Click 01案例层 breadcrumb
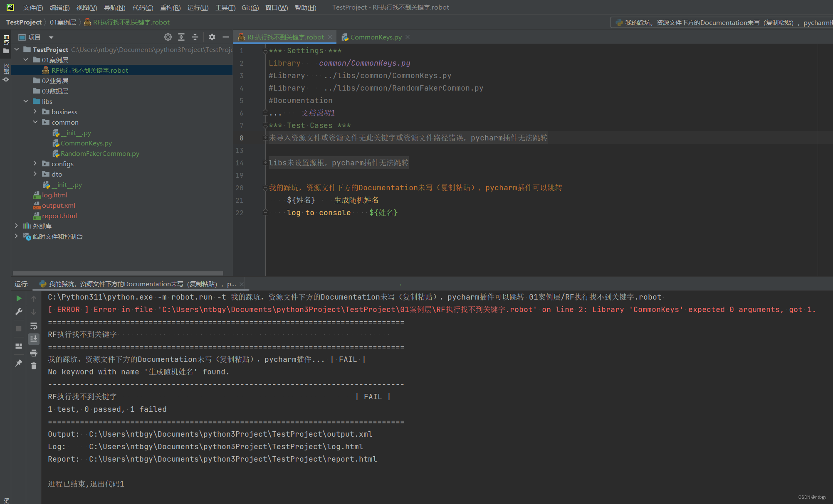The width and height of the screenshot is (833, 504). (63, 22)
